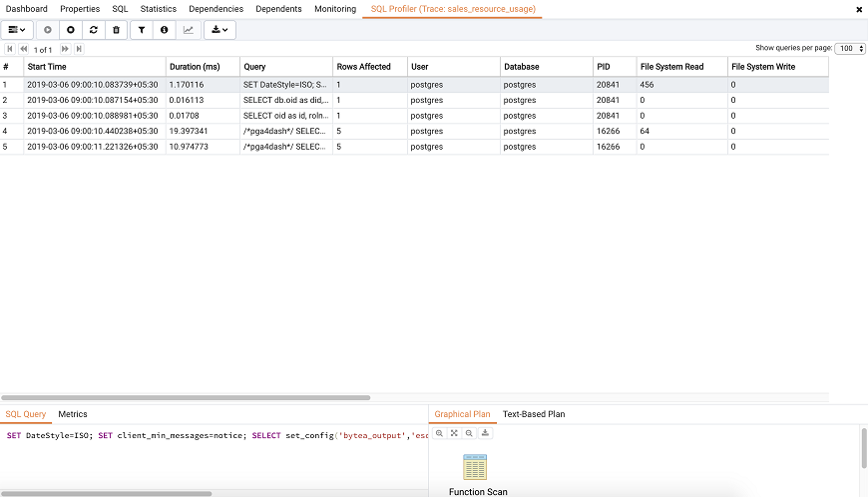Sort by the User column header
This screenshot has height=497, width=868.
click(x=454, y=67)
